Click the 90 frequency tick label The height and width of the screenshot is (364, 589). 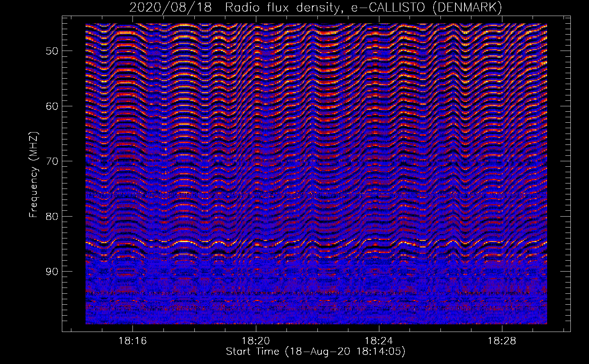click(x=52, y=272)
